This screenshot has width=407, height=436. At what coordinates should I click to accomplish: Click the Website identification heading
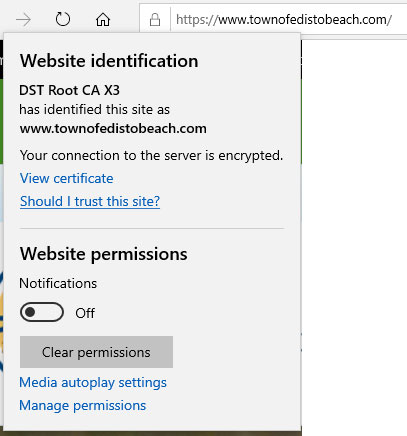109,61
